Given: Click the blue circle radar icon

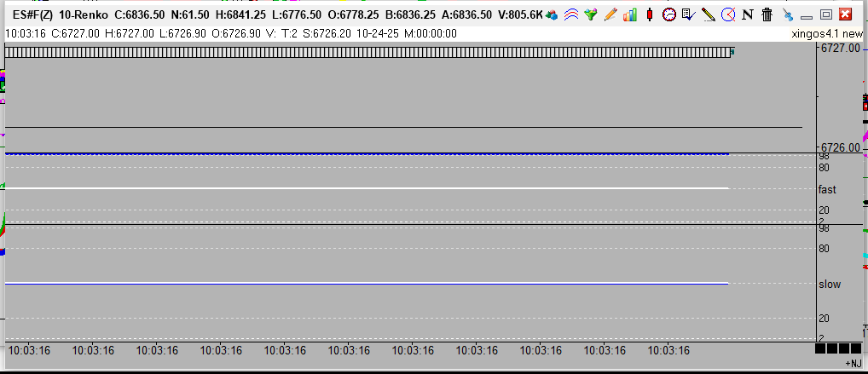Looking at the screenshot, I should click(x=728, y=14).
